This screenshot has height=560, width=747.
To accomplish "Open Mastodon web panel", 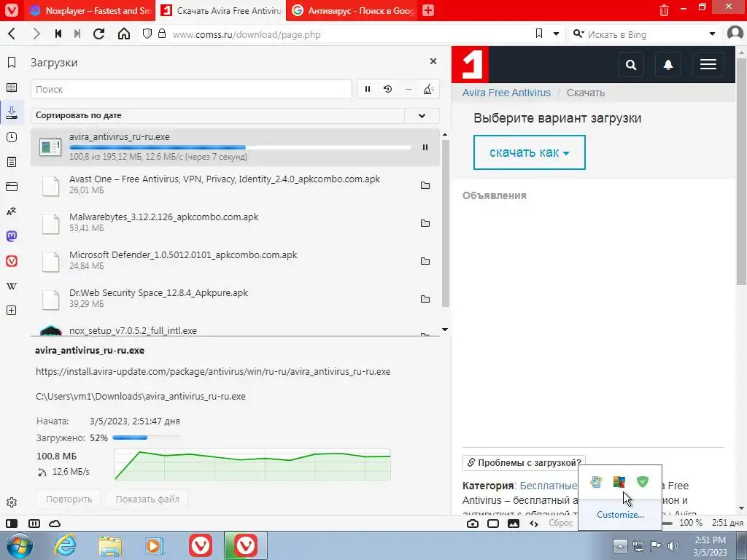I will tap(12, 236).
